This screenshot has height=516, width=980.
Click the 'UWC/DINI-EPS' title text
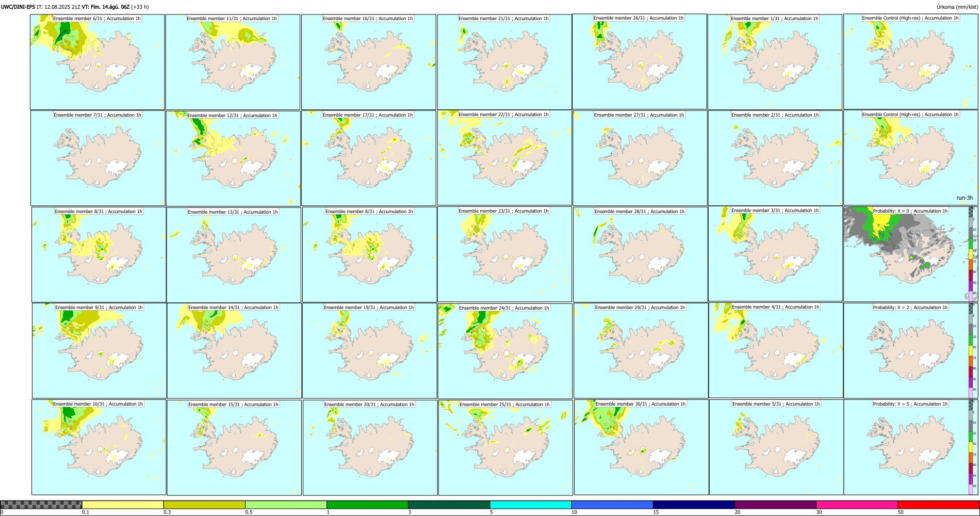click(18, 7)
